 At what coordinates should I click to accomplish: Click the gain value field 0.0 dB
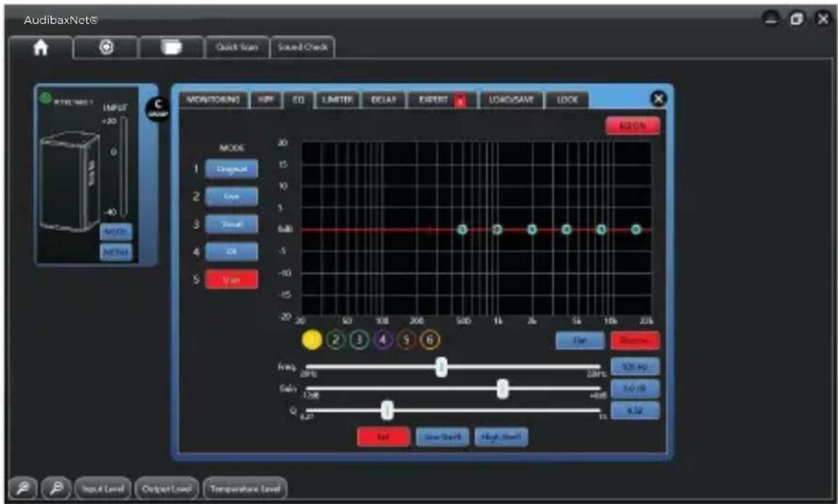click(635, 389)
